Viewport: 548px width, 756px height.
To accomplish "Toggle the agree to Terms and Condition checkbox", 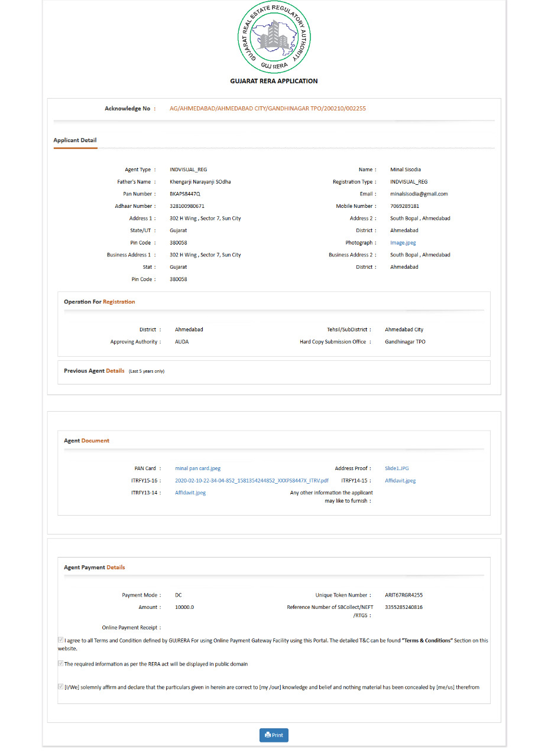I will coord(61,640).
